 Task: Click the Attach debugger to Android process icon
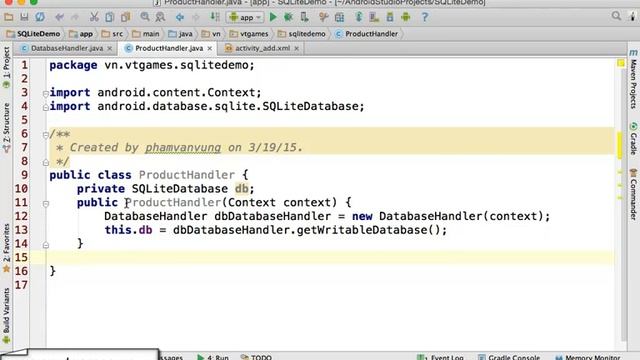tap(304, 17)
